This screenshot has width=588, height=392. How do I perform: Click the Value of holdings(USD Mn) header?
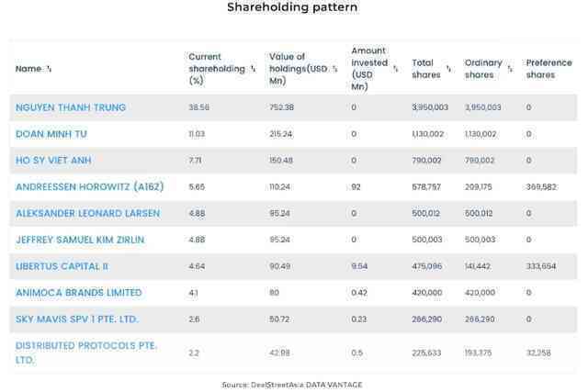point(299,69)
